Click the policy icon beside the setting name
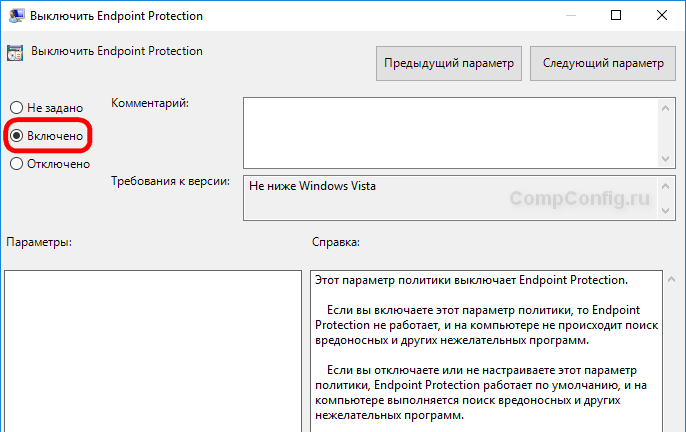 (15, 52)
